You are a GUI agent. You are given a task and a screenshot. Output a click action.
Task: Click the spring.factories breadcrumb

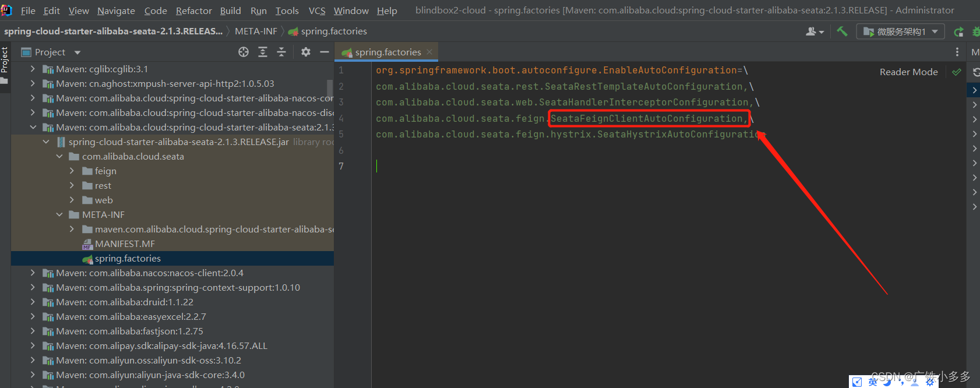334,31
